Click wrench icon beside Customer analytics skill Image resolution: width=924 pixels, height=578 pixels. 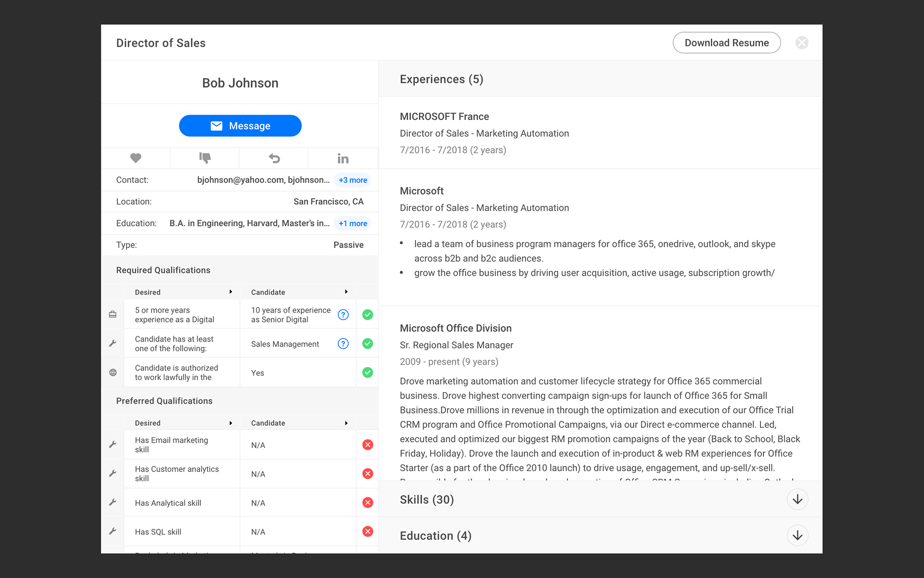pyautogui.click(x=113, y=473)
